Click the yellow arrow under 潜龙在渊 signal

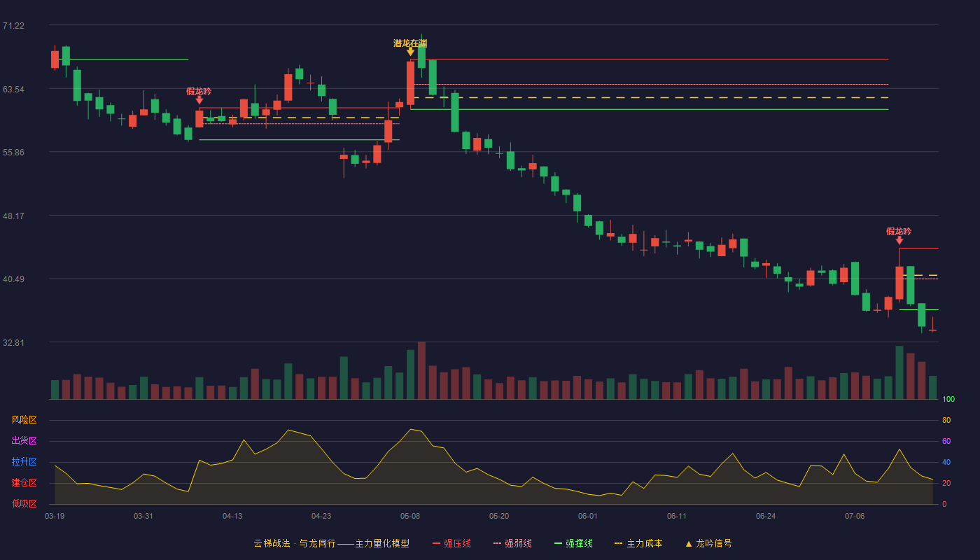pyautogui.click(x=410, y=52)
